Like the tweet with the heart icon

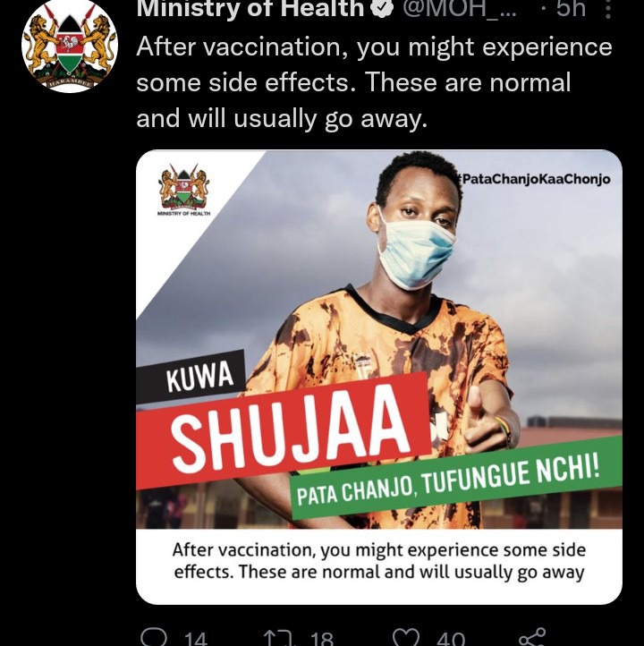coord(406,637)
